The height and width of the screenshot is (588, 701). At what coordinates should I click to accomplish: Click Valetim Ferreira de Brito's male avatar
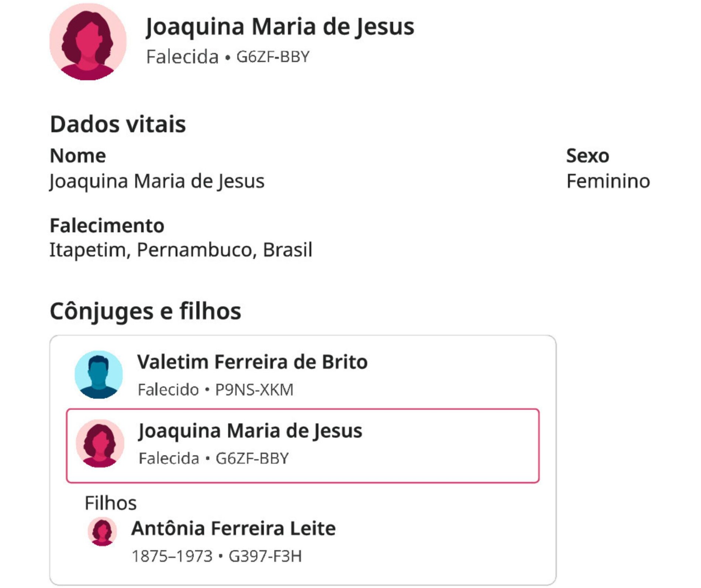pyautogui.click(x=99, y=374)
